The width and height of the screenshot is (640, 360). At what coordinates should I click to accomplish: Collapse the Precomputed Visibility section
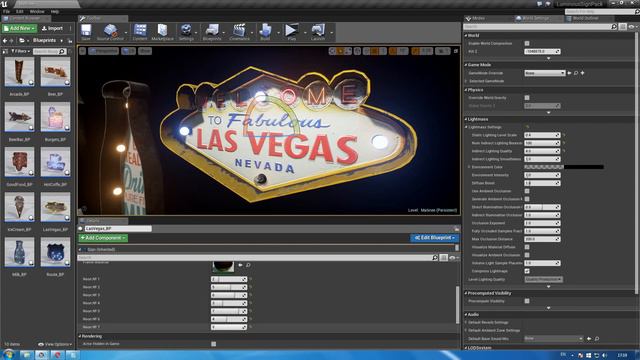(x=466, y=293)
